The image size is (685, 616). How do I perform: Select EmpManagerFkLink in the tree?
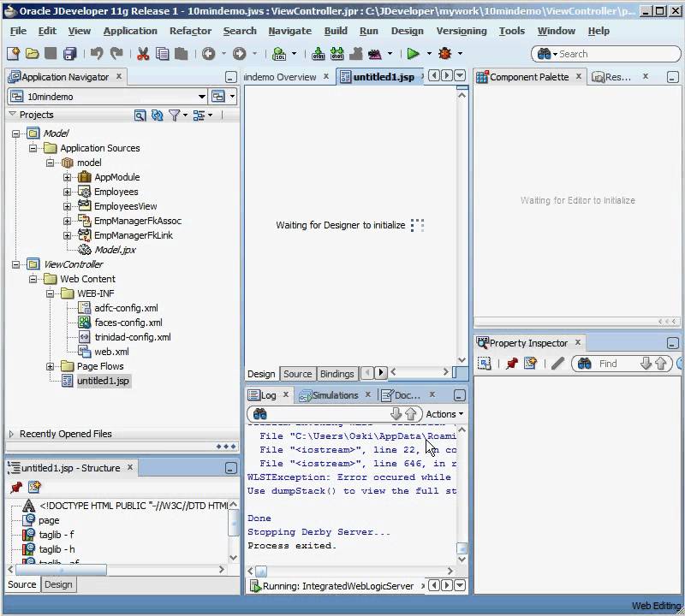134,235
